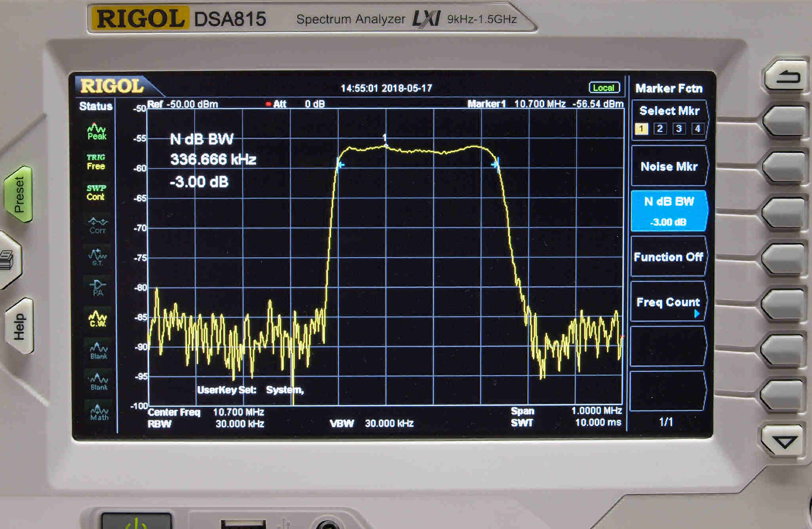
Task: Select marker 2 in Select Mkr
Action: pyautogui.click(x=660, y=129)
